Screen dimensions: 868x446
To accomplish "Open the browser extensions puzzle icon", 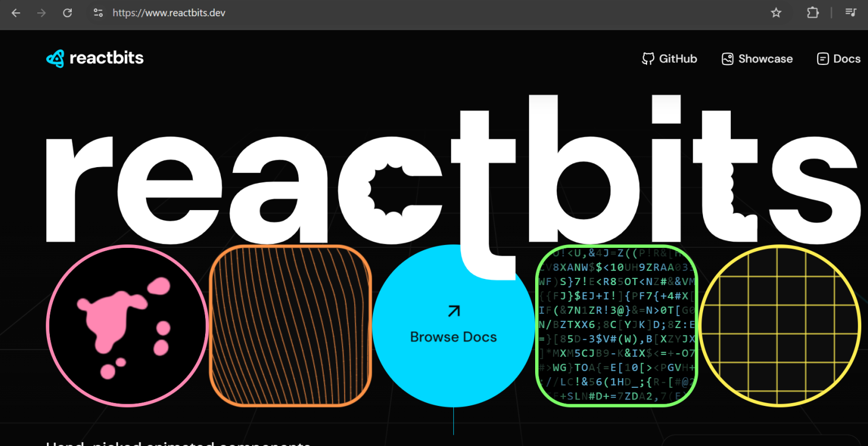I will pyautogui.click(x=813, y=12).
